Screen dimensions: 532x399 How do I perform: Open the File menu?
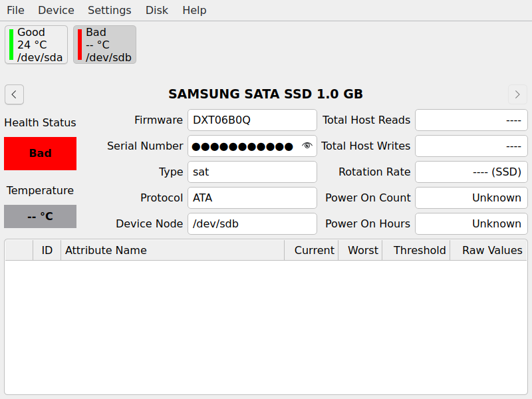click(x=15, y=11)
